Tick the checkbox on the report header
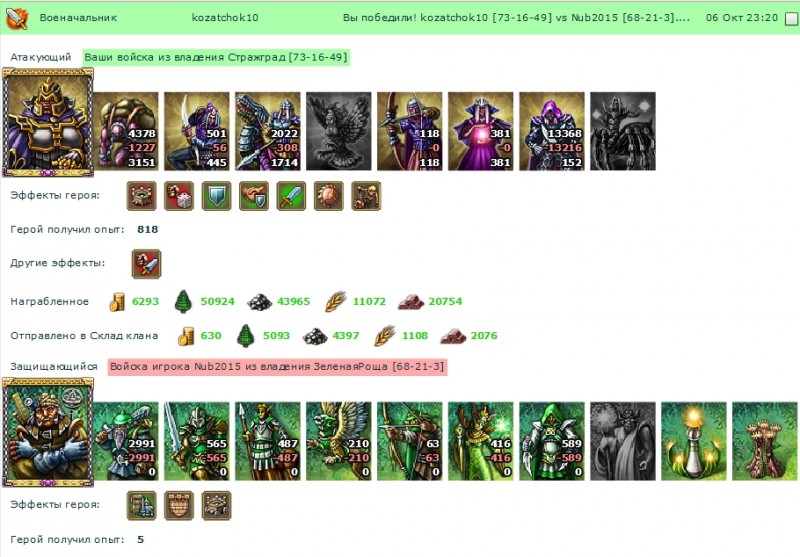 pyautogui.click(x=791, y=19)
